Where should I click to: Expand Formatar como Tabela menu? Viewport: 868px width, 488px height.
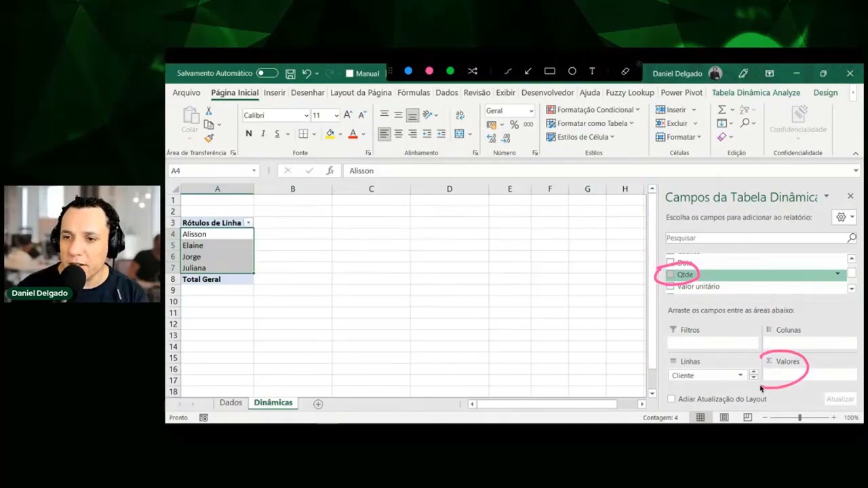coord(590,123)
